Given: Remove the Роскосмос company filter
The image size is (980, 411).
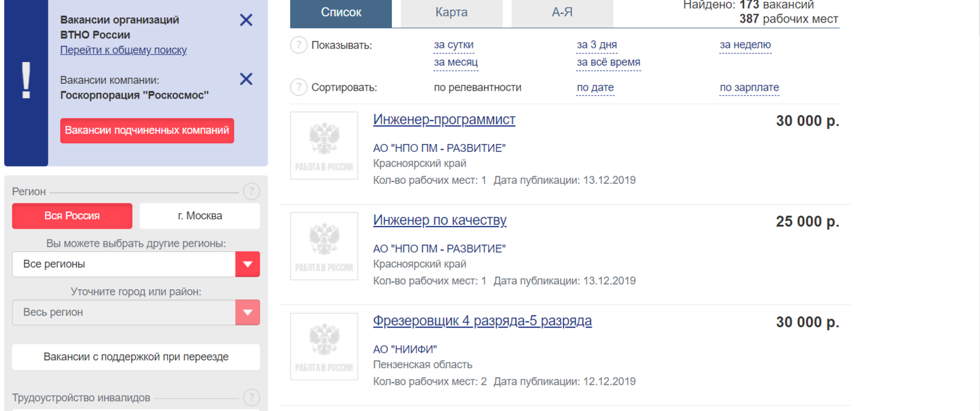Looking at the screenshot, I should (246, 79).
